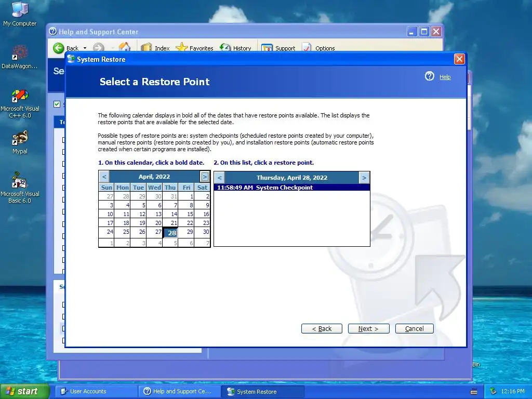The height and width of the screenshot is (399, 532).
Task: Select April 30 on the calendar
Action: 202,232
